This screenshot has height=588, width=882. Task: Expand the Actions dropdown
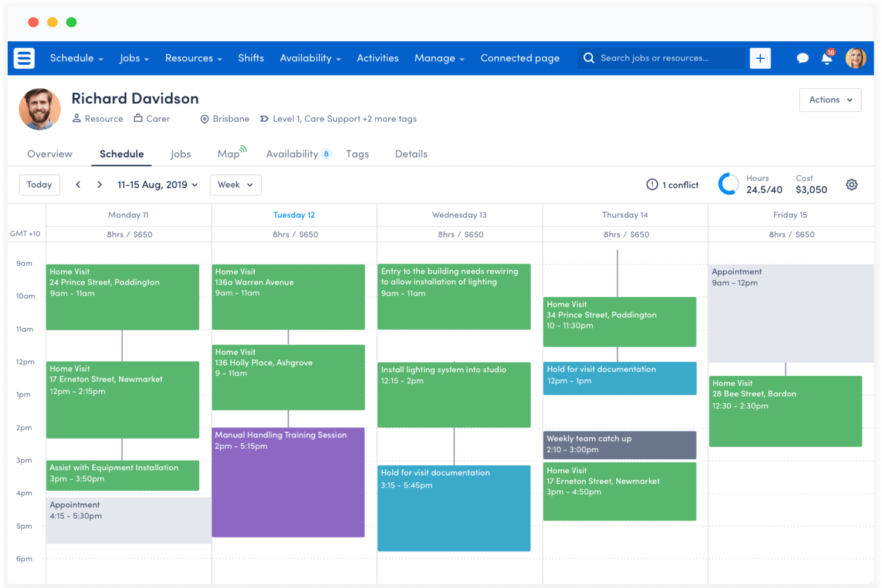click(x=830, y=100)
